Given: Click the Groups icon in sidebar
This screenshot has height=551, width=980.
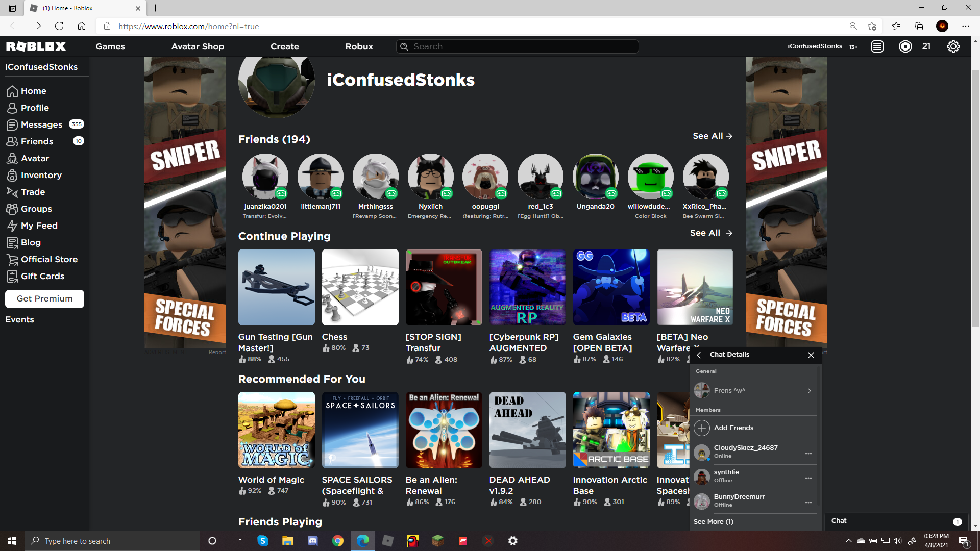Looking at the screenshot, I should point(12,209).
